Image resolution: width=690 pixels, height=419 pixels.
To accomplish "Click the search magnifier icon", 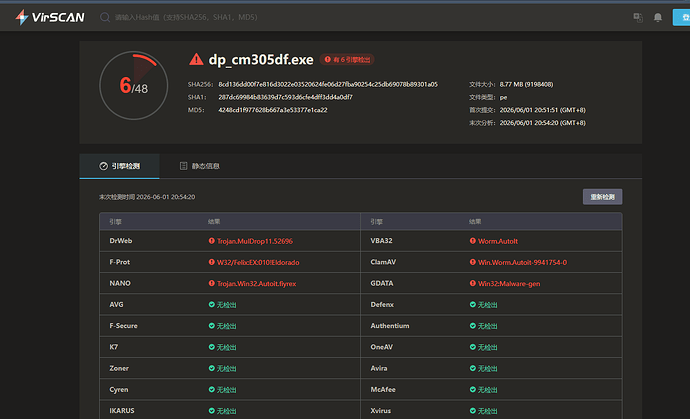I will point(105,17).
